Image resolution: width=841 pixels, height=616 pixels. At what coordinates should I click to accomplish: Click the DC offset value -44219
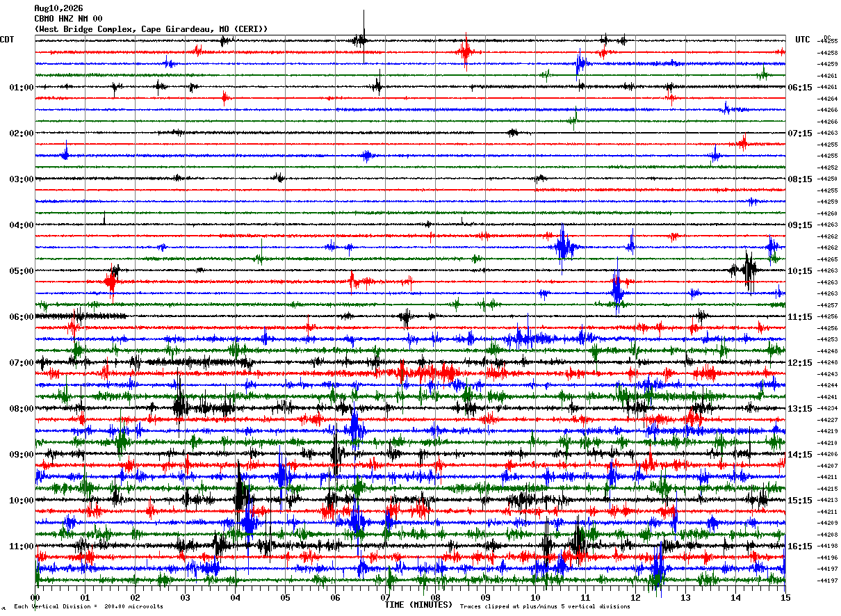827,431
